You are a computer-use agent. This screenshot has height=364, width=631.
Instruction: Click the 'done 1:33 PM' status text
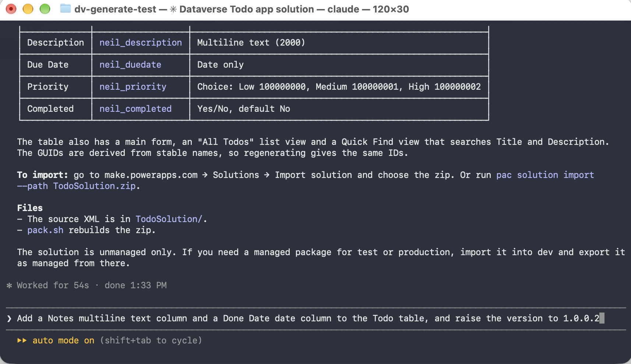click(135, 285)
